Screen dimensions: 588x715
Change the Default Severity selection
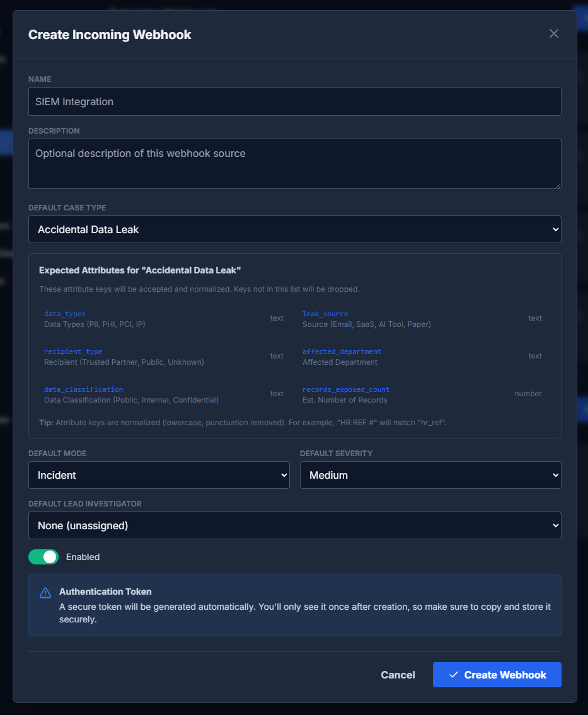pyautogui.click(x=430, y=475)
